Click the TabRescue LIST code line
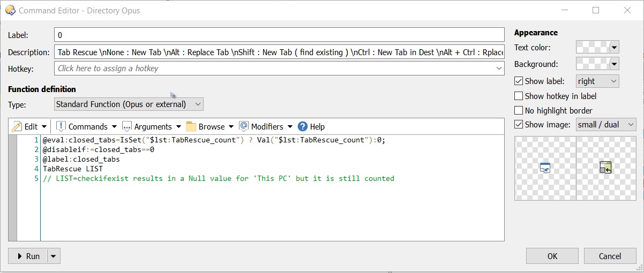 (73, 169)
